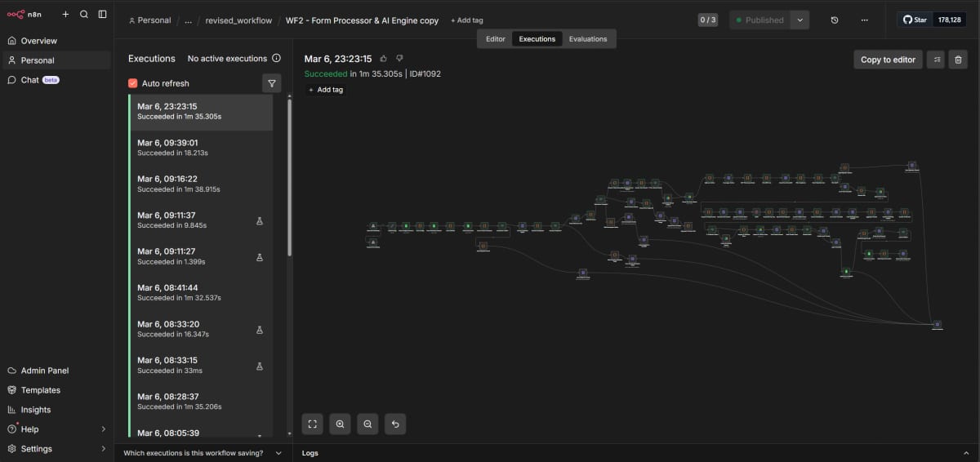980x462 pixels.
Task: Click the 0 / 3 counter badge
Action: click(708, 20)
